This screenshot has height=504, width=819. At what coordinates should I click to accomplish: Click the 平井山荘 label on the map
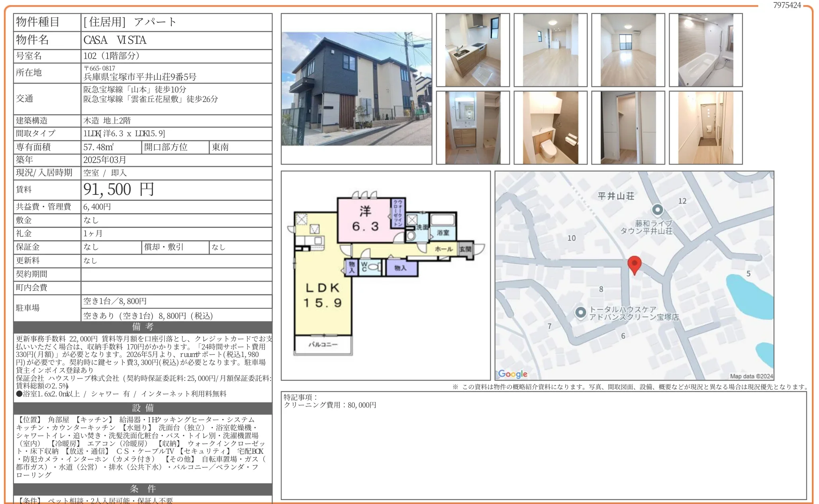click(616, 196)
